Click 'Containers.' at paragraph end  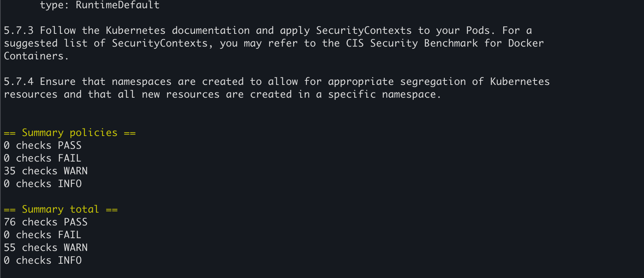tap(36, 56)
